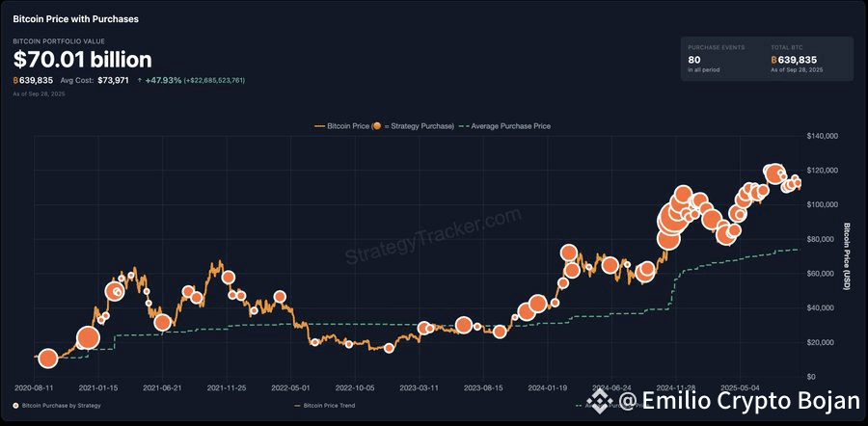Click the '2023-03-11' date label
The width and height of the screenshot is (868, 426).
pos(420,387)
